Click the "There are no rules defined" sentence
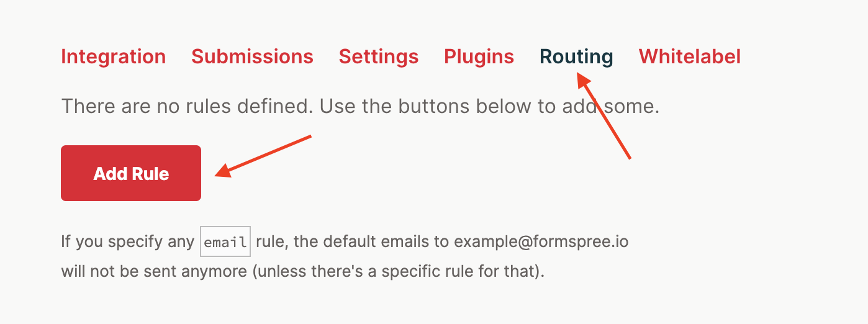Image resolution: width=868 pixels, height=324 pixels. point(188,106)
